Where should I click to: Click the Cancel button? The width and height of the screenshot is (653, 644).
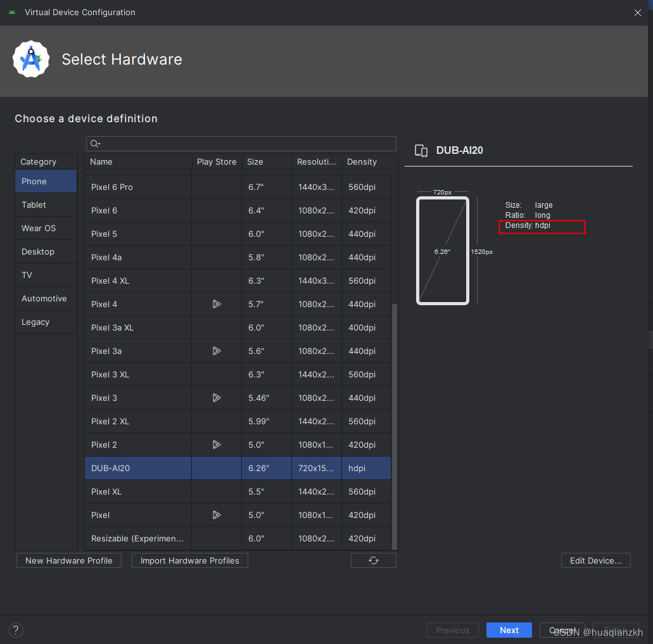[562, 630]
